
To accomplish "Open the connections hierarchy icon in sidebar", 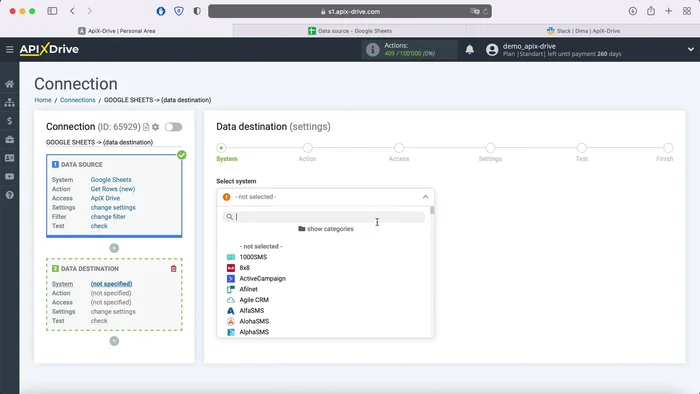I will tap(9, 103).
